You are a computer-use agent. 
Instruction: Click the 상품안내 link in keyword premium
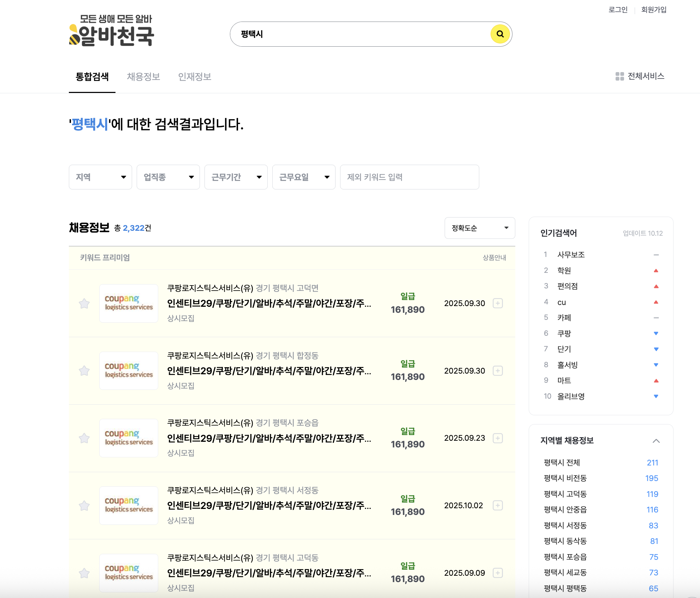coord(494,258)
